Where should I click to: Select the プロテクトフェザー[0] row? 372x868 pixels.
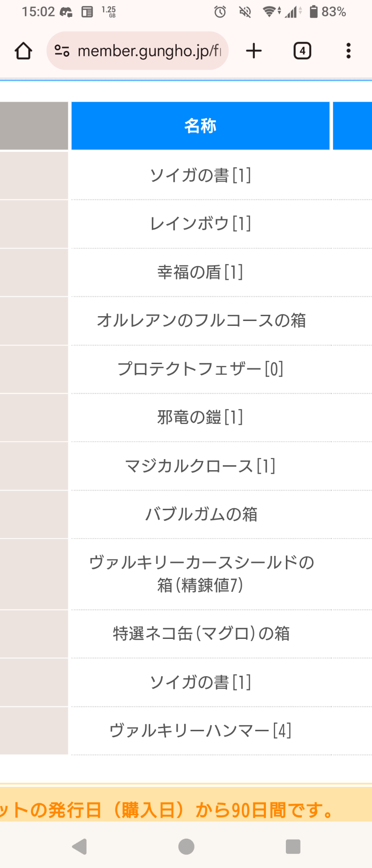200,369
